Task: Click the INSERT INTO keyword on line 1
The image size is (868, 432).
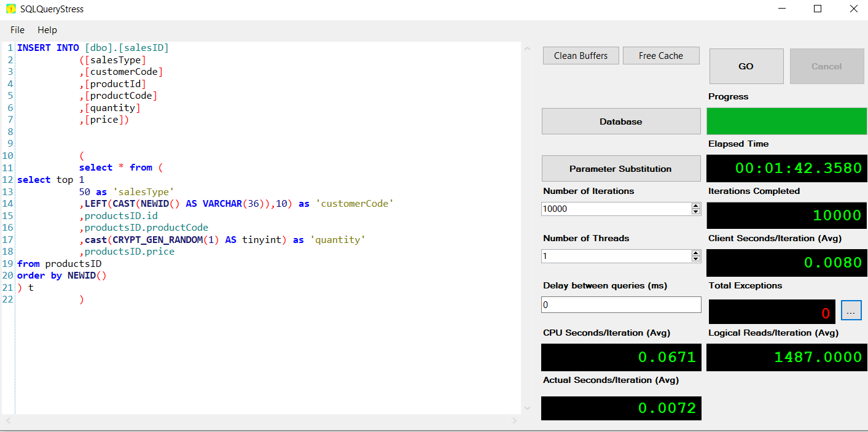Action: 48,48
